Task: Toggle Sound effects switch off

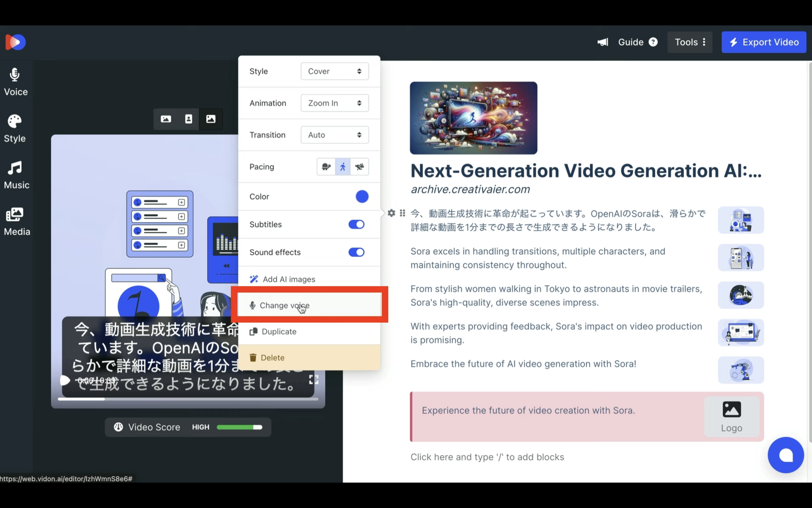Action: [x=356, y=252]
